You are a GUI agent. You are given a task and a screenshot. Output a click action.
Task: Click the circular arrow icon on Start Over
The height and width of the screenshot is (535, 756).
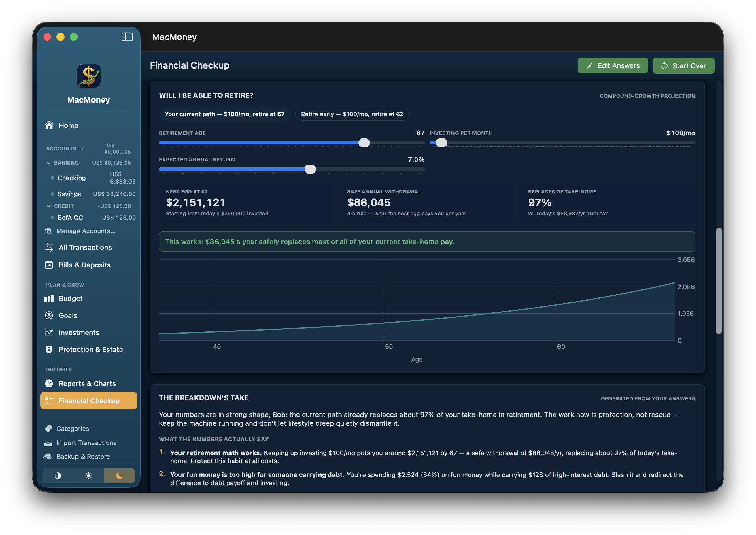664,66
